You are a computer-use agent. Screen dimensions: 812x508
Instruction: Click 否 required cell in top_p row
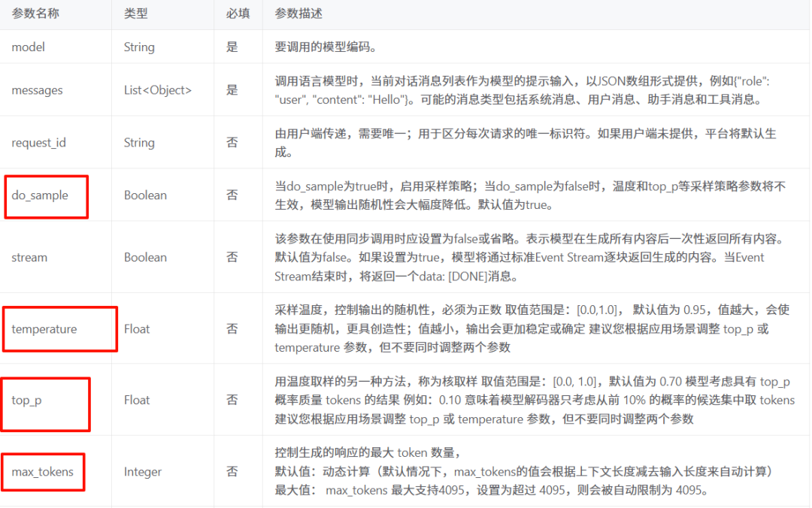[232, 401]
